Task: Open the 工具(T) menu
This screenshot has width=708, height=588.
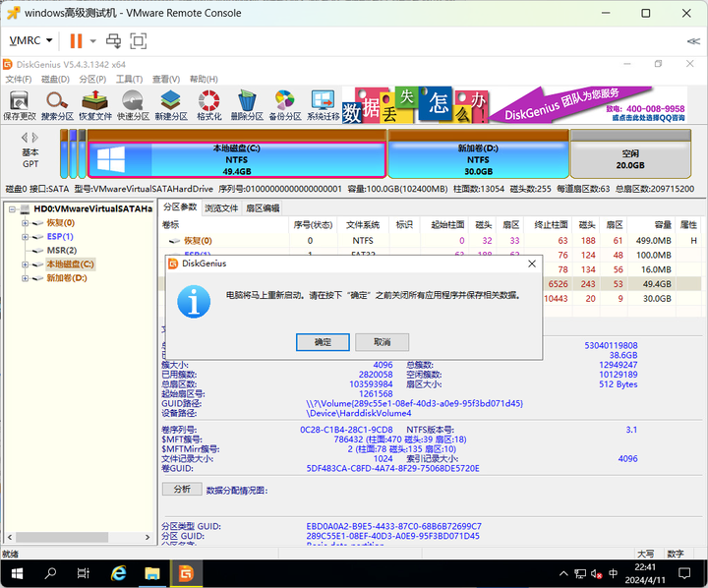Action: 129,79
